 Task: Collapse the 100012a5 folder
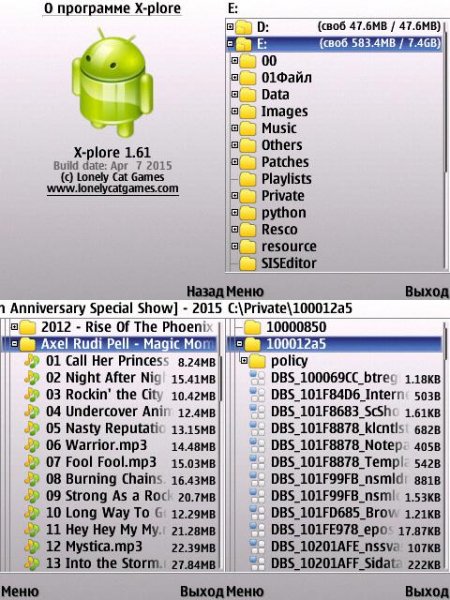(239, 344)
